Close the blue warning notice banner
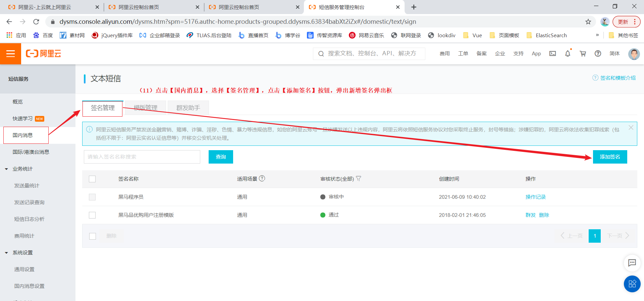This screenshot has height=301, width=644. coord(631,128)
